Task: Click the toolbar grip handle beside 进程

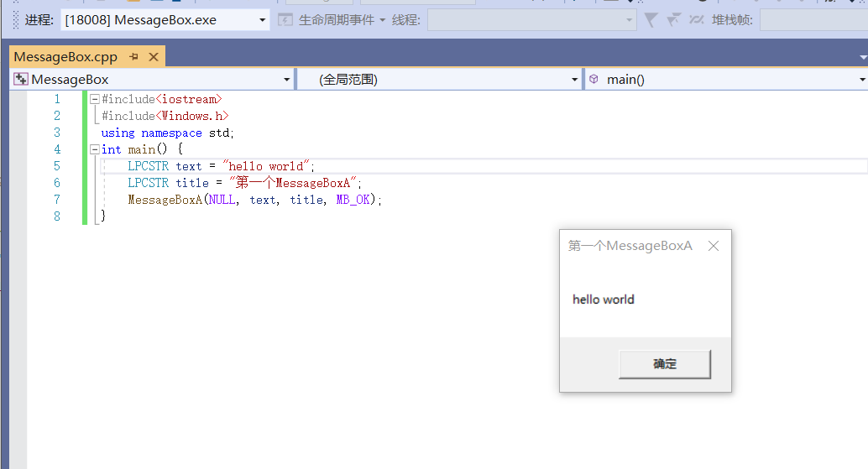Action: (x=15, y=20)
